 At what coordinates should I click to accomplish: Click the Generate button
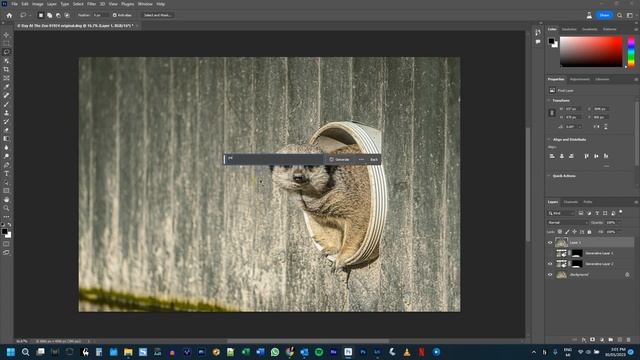tap(339, 159)
